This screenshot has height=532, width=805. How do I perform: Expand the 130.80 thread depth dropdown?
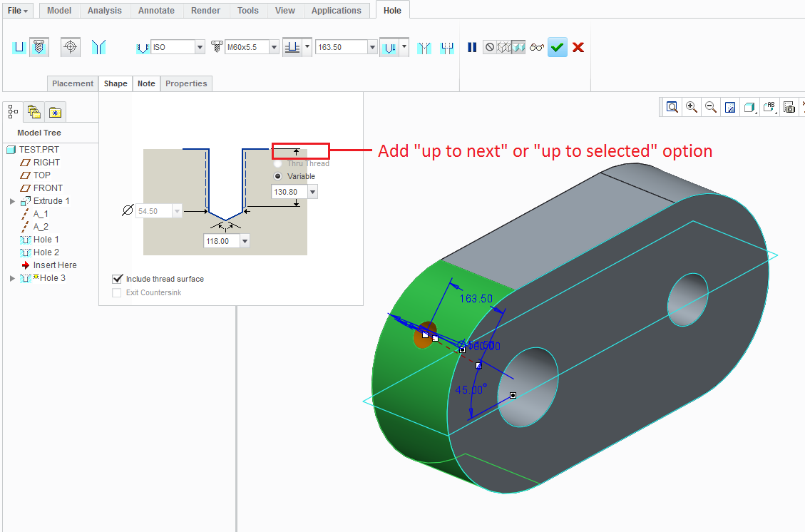tap(312, 192)
